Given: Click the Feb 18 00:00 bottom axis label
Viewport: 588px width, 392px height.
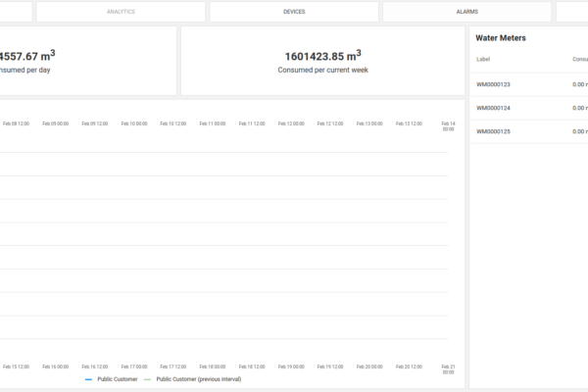Looking at the screenshot, I should point(212,367).
